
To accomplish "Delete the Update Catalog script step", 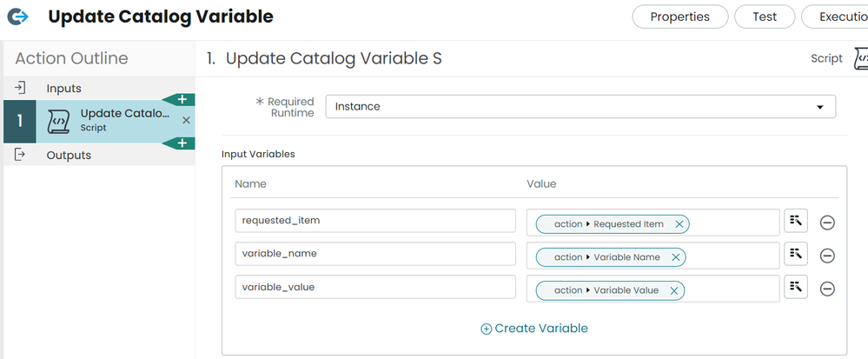I will (186, 120).
